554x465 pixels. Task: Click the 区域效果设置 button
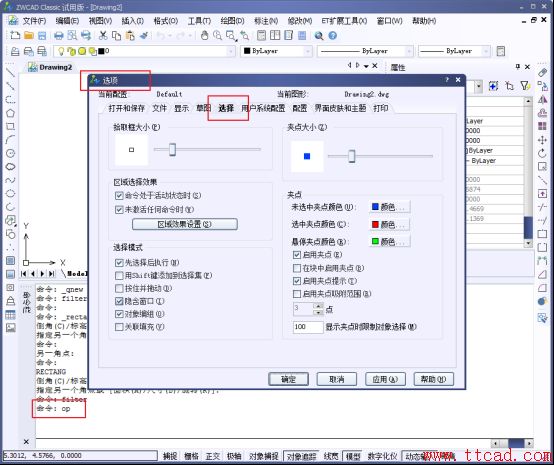click(185, 224)
